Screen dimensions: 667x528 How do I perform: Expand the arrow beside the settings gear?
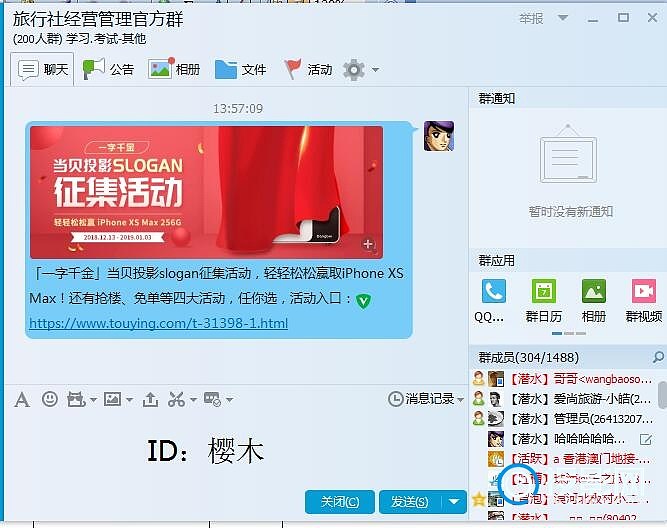(x=375, y=69)
